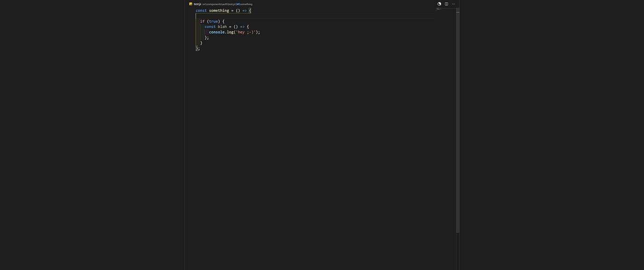Click the ellipsis to open editor actions menu
644x270 pixels.
click(454, 4)
